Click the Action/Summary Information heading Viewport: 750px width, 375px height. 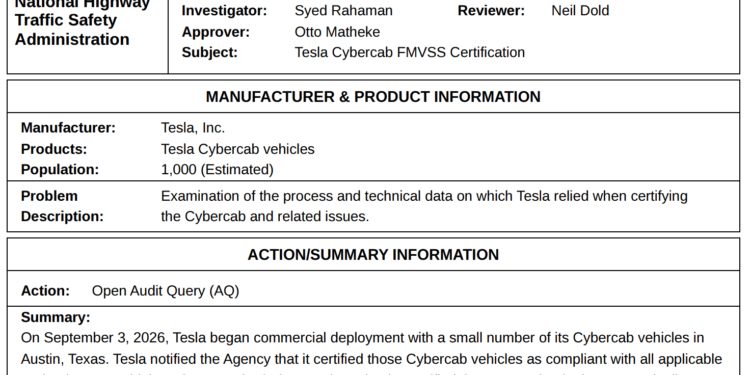click(x=373, y=254)
